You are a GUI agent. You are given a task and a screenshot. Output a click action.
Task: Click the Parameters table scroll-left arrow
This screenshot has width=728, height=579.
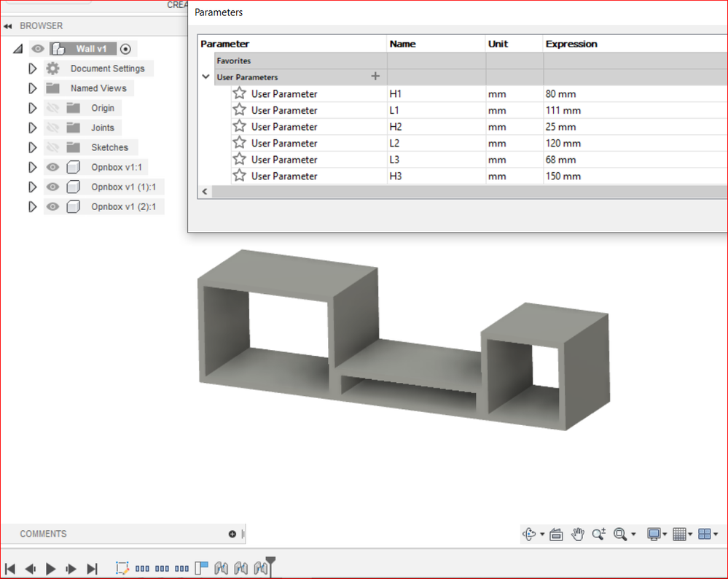pyautogui.click(x=205, y=192)
